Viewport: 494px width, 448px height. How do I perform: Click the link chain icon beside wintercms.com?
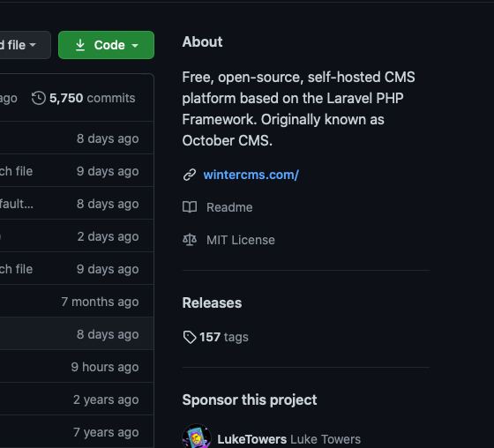click(x=190, y=175)
